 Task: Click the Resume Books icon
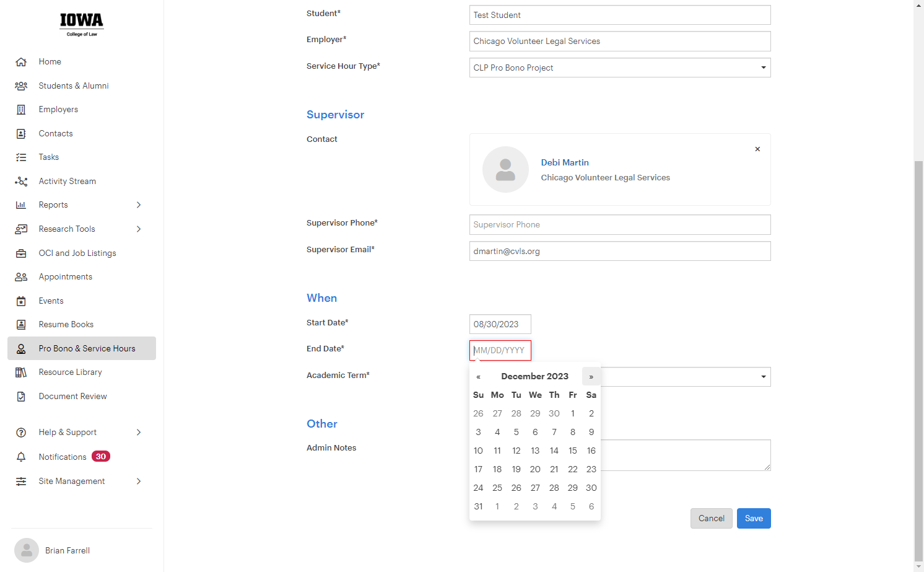click(21, 325)
